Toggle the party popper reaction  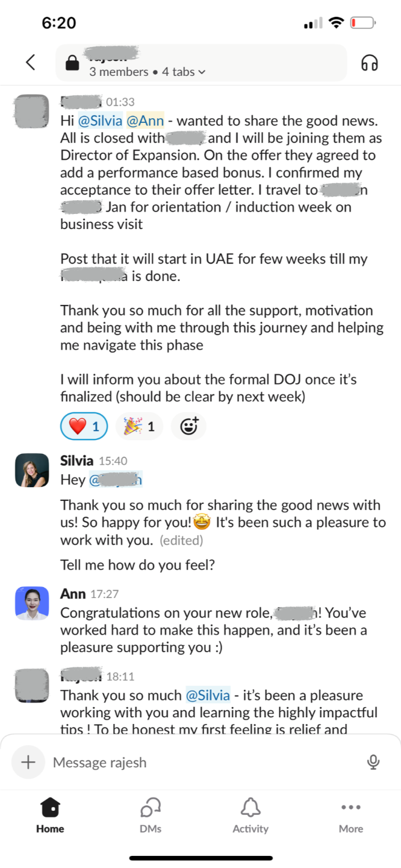tap(139, 427)
